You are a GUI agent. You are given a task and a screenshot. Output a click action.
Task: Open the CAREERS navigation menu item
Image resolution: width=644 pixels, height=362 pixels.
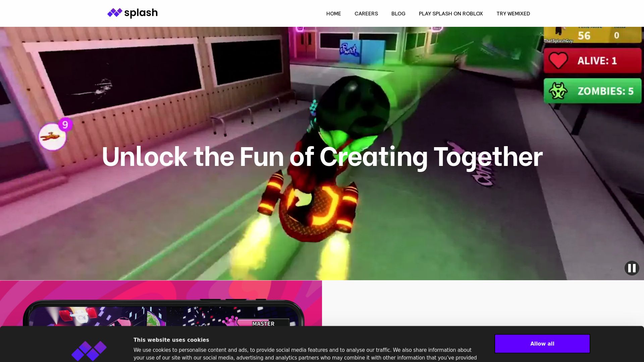point(366,13)
